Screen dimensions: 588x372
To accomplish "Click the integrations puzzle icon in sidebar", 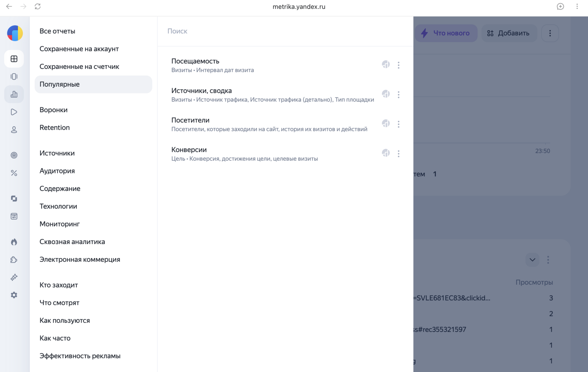I will pyautogui.click(x=14, y=260).
